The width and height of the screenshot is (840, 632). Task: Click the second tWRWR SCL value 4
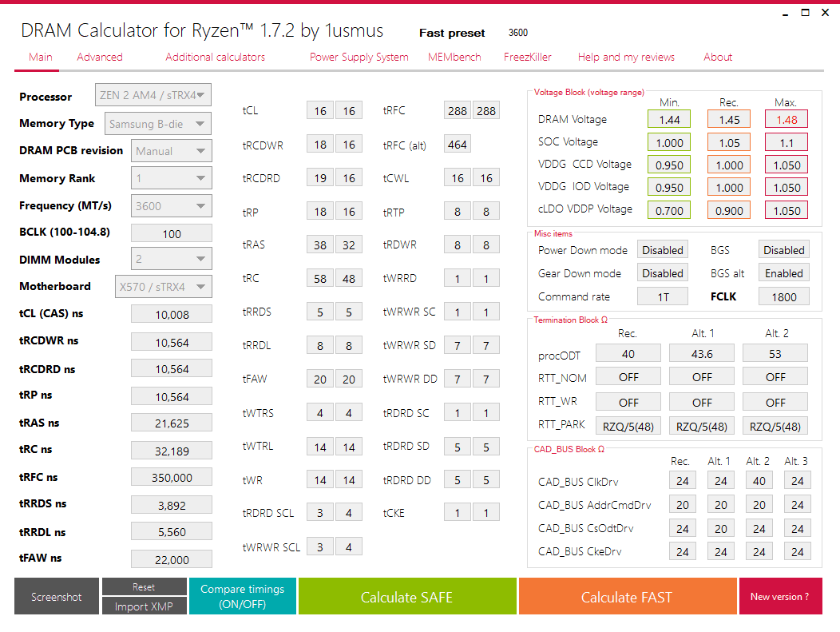click(349, 547)
